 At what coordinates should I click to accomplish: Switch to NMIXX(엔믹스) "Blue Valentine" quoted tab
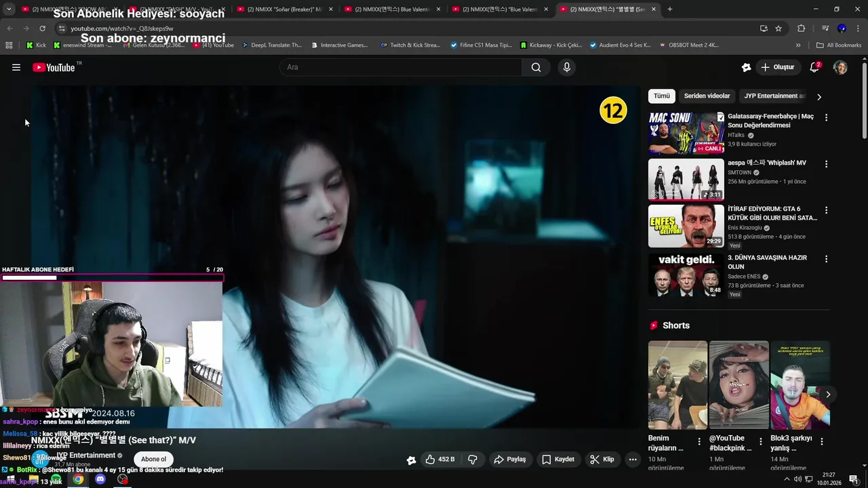[500, 9]
